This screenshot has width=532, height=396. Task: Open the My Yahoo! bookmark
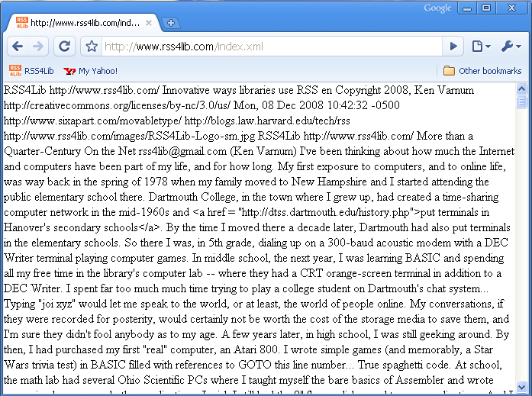point(90,71)
